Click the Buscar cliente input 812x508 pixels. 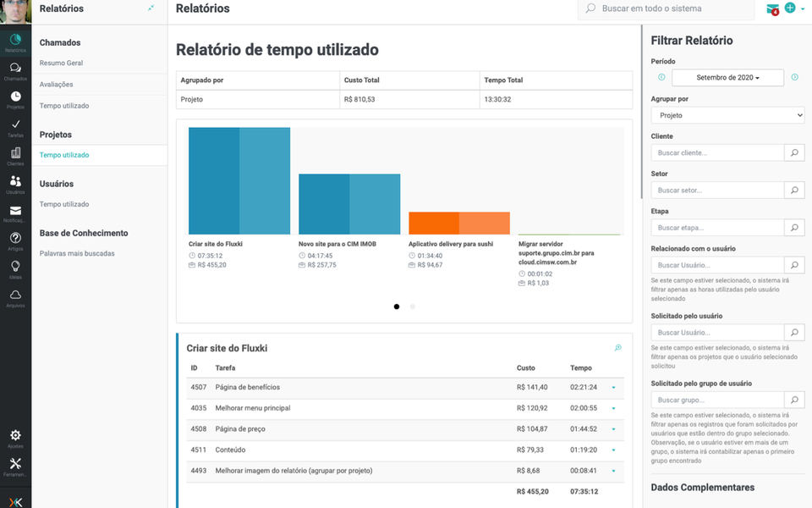717,153
